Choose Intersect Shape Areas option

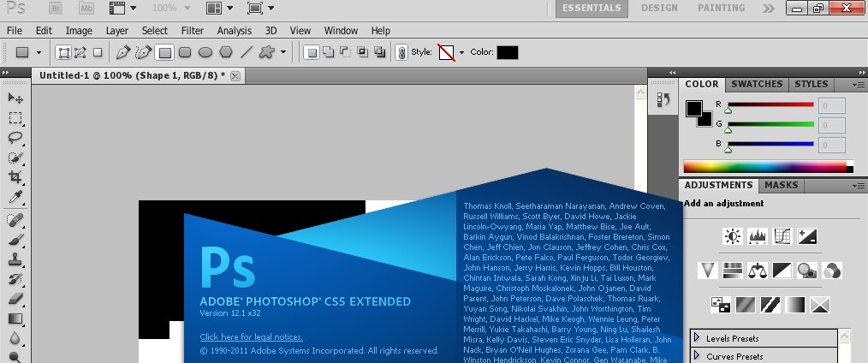click(x=363, y=52)
